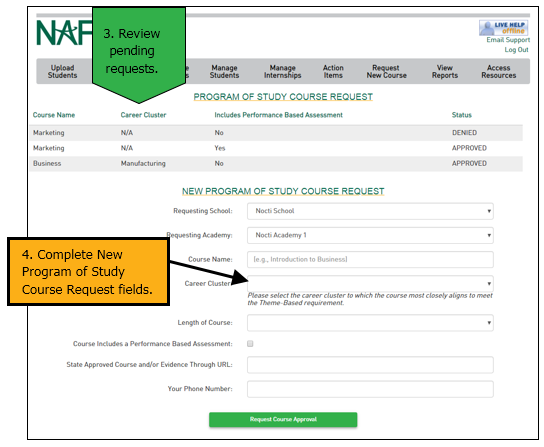Open the Action Items menu
Viewport: 544px width, 447px height.
[333, 71]
